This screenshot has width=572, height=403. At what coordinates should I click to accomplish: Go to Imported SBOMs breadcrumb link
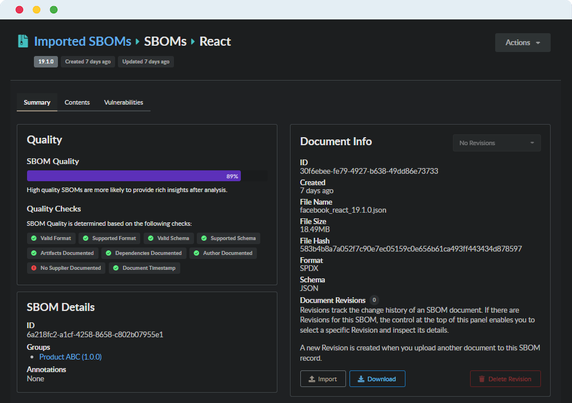point(82,41)
